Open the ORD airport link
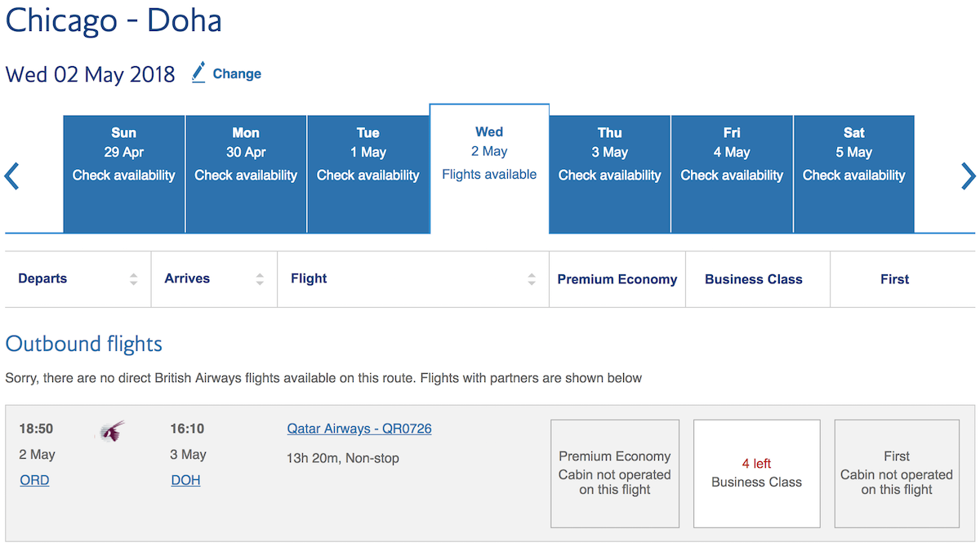This screenshot has height=547, width=980. (34, 480)
